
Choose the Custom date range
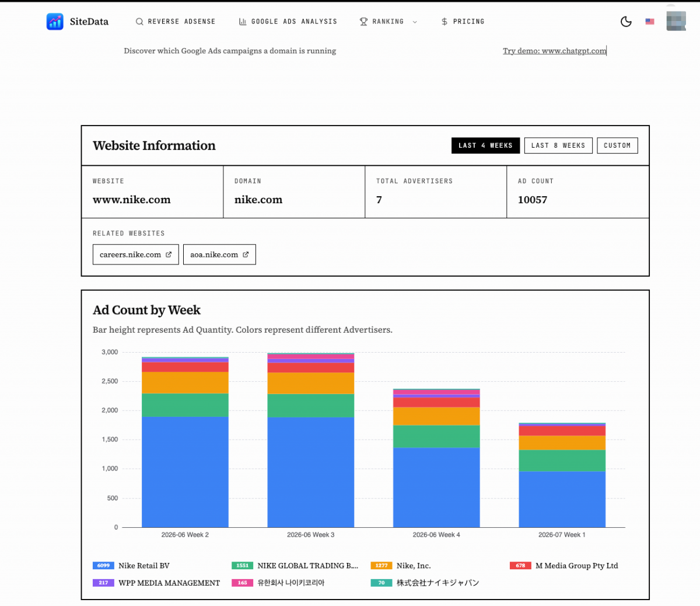coord(617,145)
